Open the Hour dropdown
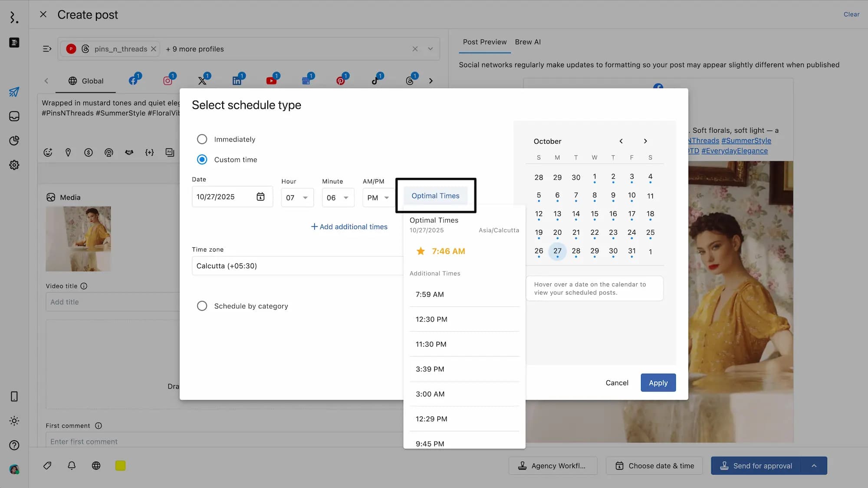 [297, 198]
